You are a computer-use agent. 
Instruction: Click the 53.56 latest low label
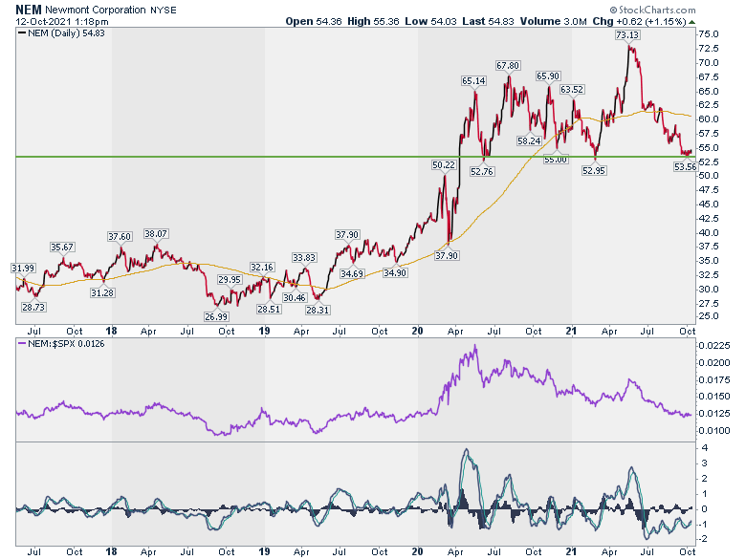[685, 166]
